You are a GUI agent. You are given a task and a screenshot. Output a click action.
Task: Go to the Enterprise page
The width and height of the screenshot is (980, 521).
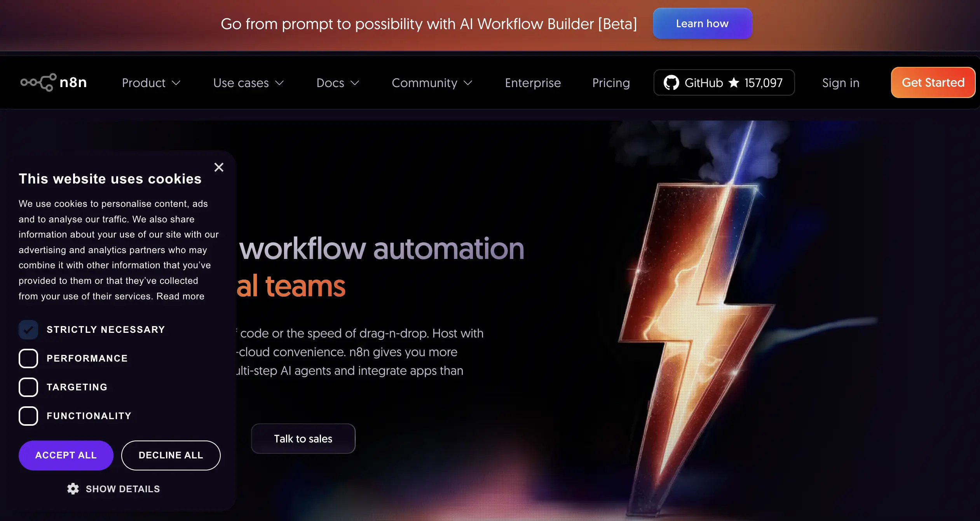coord(533,83)
